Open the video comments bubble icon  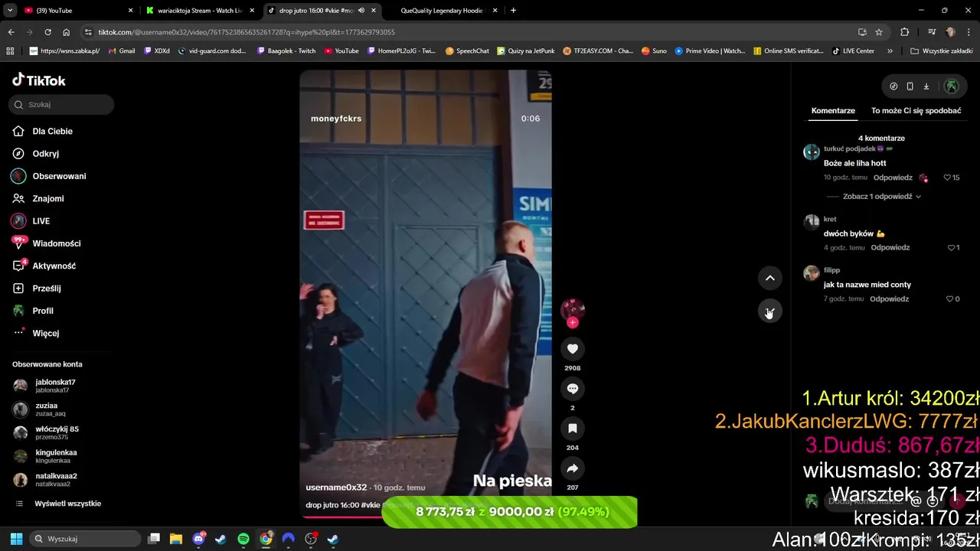572,389
